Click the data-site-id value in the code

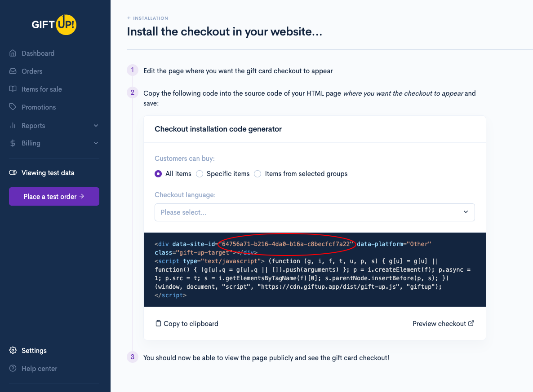pyautogui.click(x=286, y=244)
